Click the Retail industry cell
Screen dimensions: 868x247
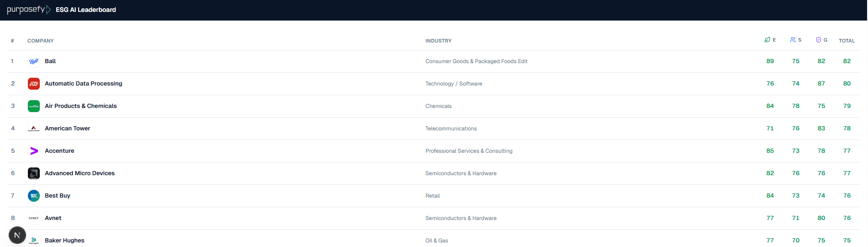(432, 196)
